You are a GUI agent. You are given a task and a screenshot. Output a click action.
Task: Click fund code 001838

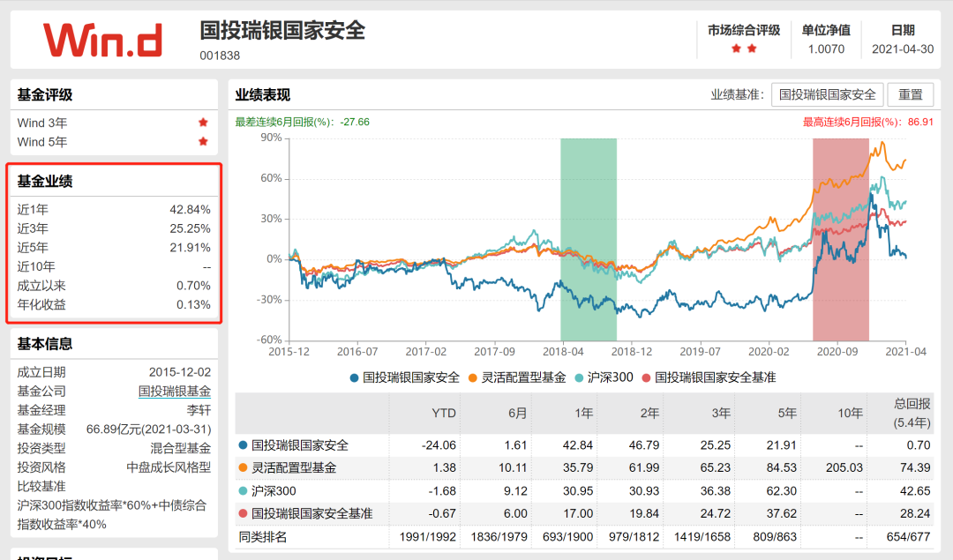tap(220, 56)
